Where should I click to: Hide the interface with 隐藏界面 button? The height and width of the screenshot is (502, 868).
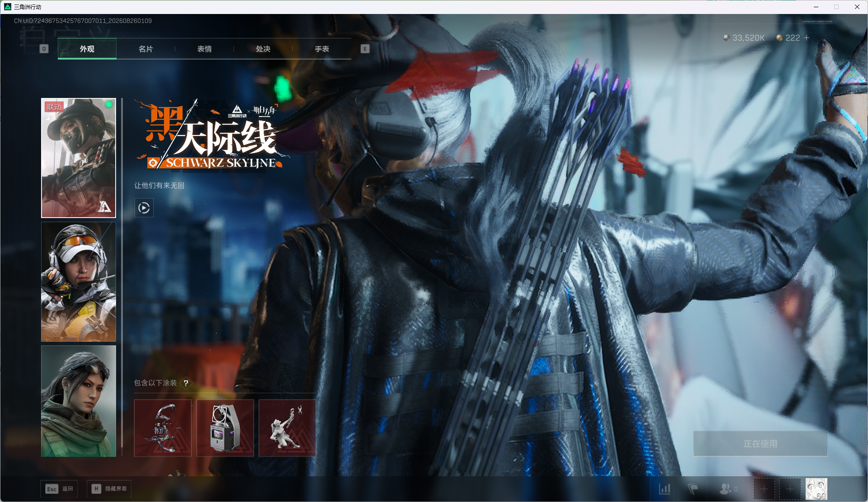(x=109, y=489)
